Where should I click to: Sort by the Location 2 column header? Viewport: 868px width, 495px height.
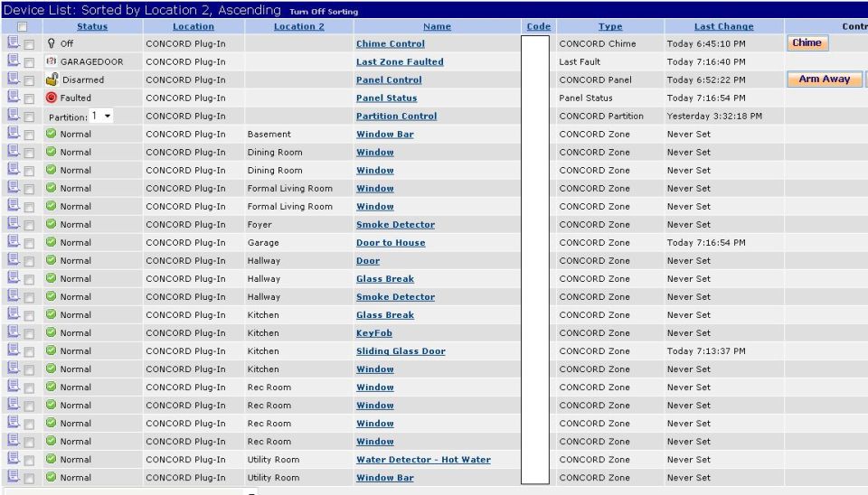point(299,26)
